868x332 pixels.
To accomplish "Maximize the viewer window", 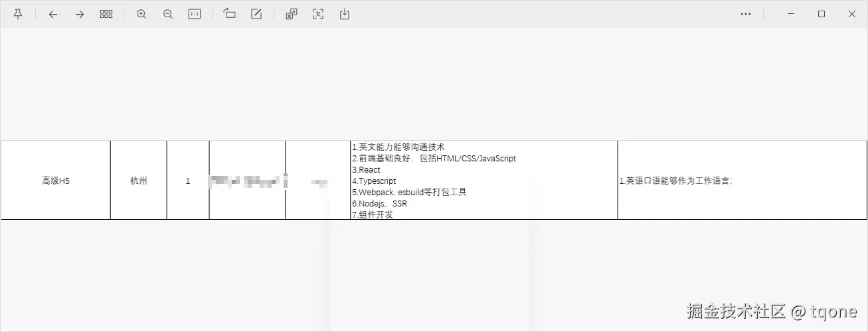I will 822,14.
